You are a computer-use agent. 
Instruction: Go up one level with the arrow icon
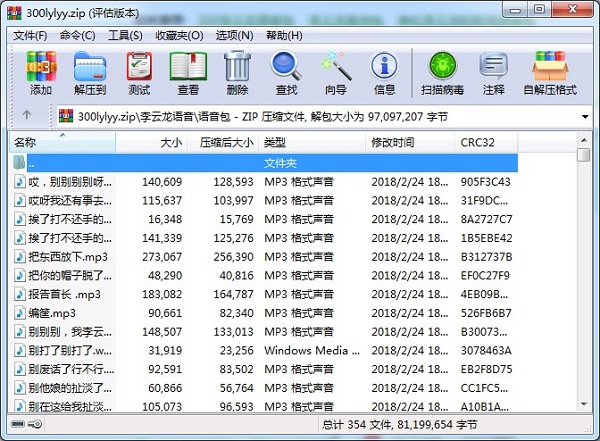point(26,114)
